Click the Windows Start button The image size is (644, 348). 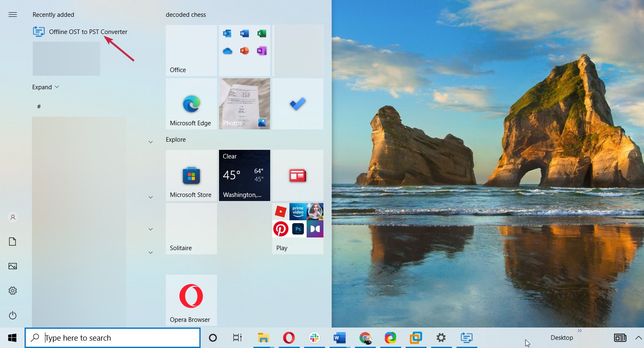[12, 338]
